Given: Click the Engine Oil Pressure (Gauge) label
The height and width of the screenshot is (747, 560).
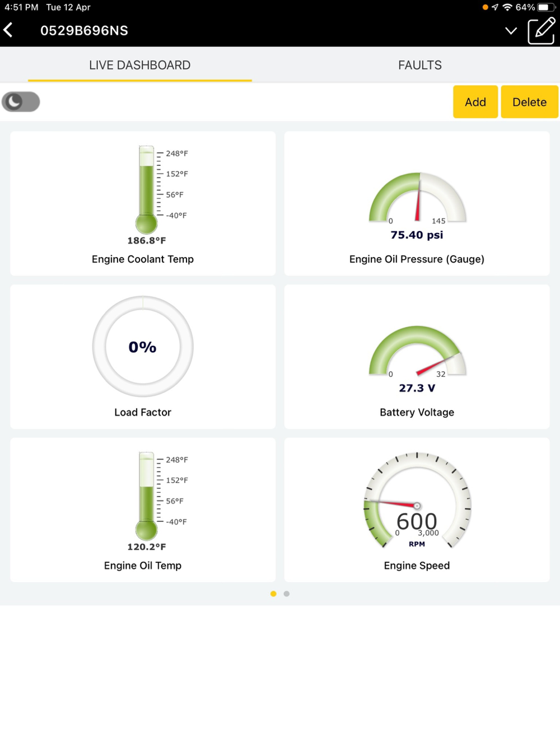Looking at the screenshot, I should (x=417, y=259).
